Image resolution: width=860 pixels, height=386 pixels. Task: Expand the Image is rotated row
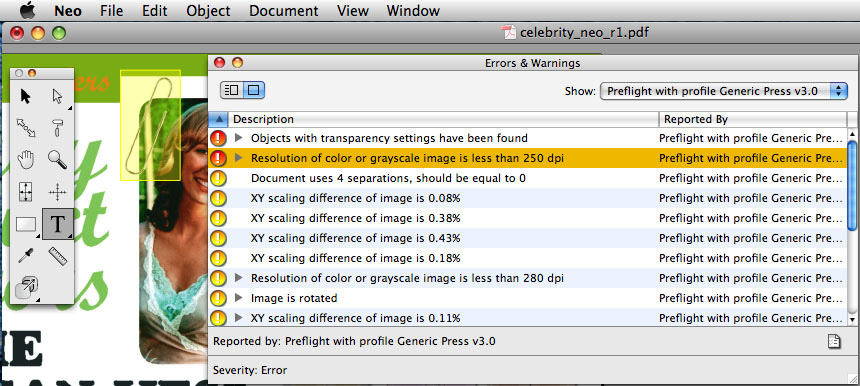pyautogui.click(x=238, y=298)
